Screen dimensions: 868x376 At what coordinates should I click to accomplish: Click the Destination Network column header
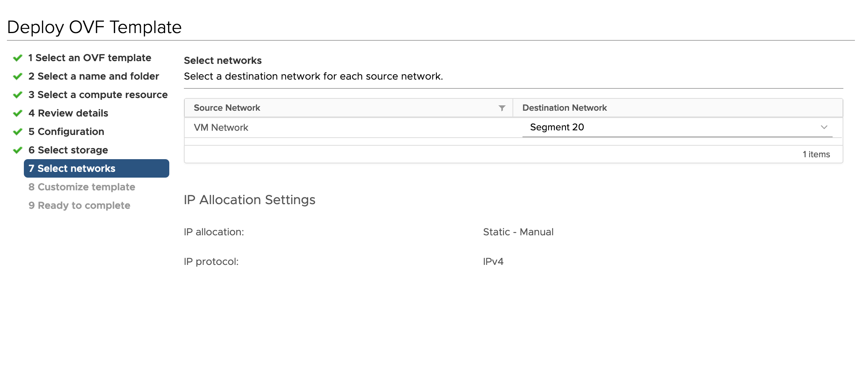click(x=564, y=108)
